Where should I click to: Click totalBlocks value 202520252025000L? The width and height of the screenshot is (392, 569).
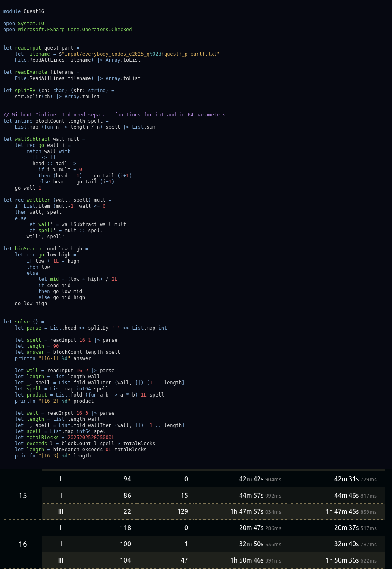91,438
